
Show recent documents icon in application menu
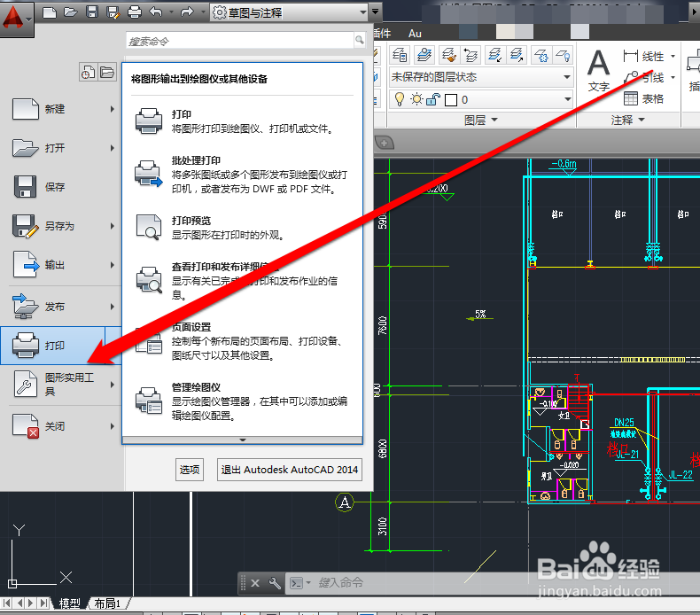(88, 72)
